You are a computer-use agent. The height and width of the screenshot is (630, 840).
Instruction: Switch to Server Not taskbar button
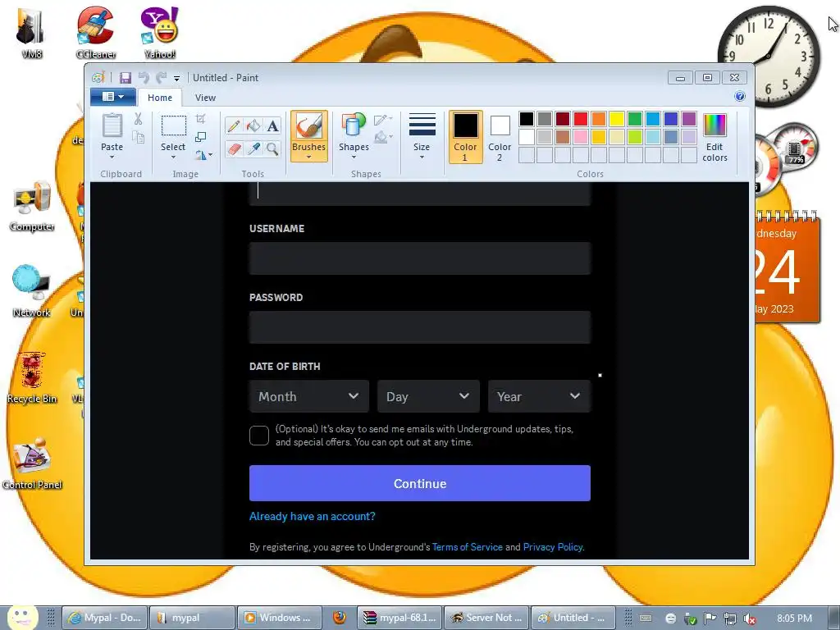pyautogui.click(x=487, y=618)
